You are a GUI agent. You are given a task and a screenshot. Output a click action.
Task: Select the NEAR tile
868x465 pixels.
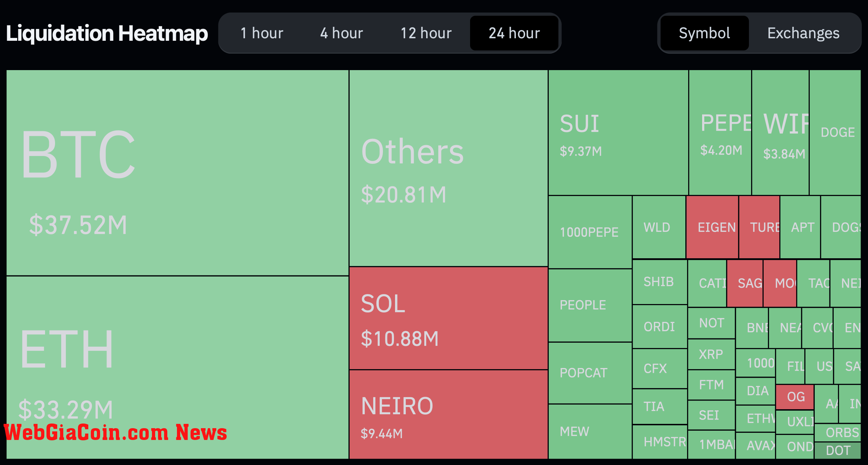pyautogui.click(x=785, y=328)
